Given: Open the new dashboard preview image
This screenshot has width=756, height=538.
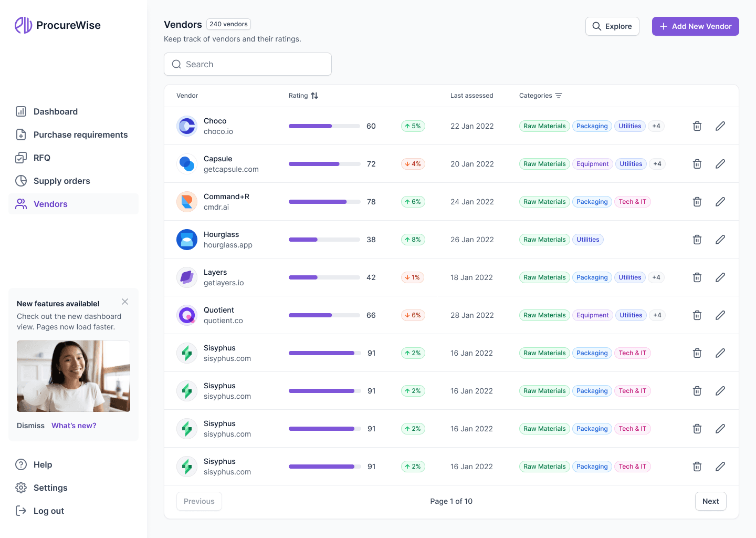Looking at the screenshot, I should (73, 376).
